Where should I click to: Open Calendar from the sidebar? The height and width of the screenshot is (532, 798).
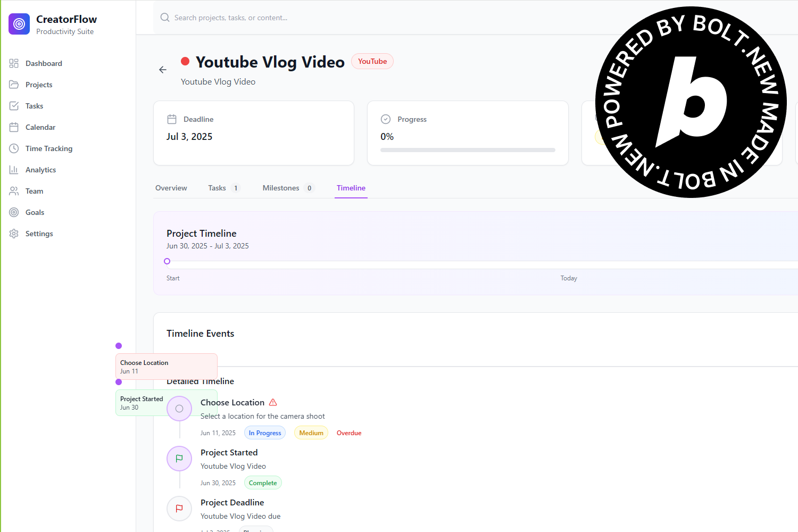coord(40,127)
